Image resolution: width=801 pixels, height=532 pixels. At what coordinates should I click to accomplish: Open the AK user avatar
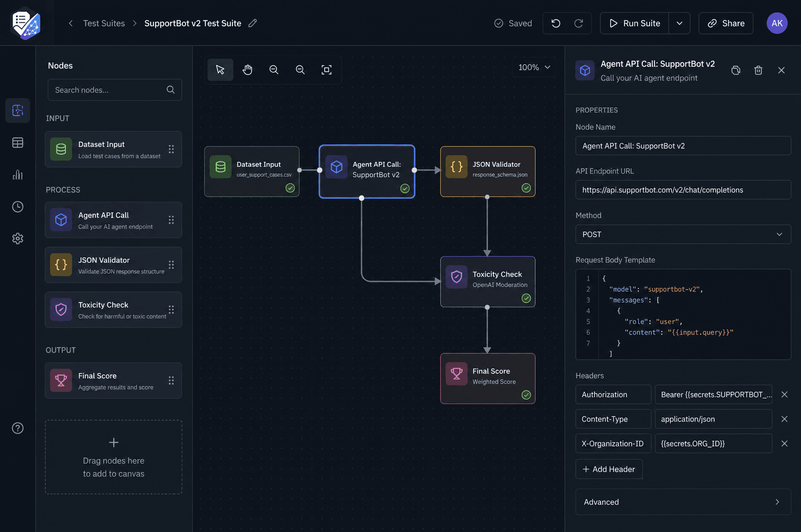coord(777,23)
